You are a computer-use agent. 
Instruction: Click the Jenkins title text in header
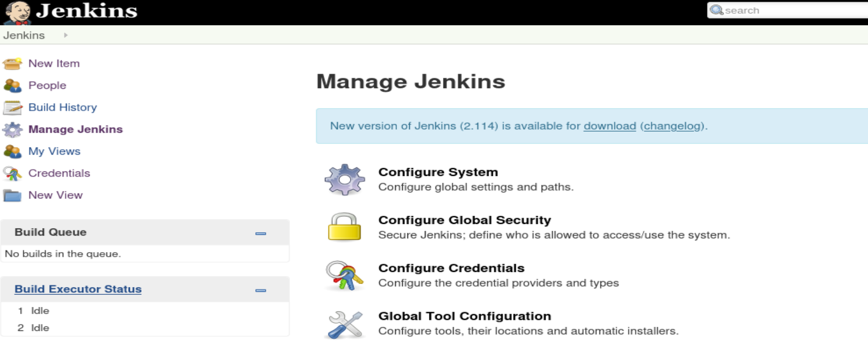point(87,11)
